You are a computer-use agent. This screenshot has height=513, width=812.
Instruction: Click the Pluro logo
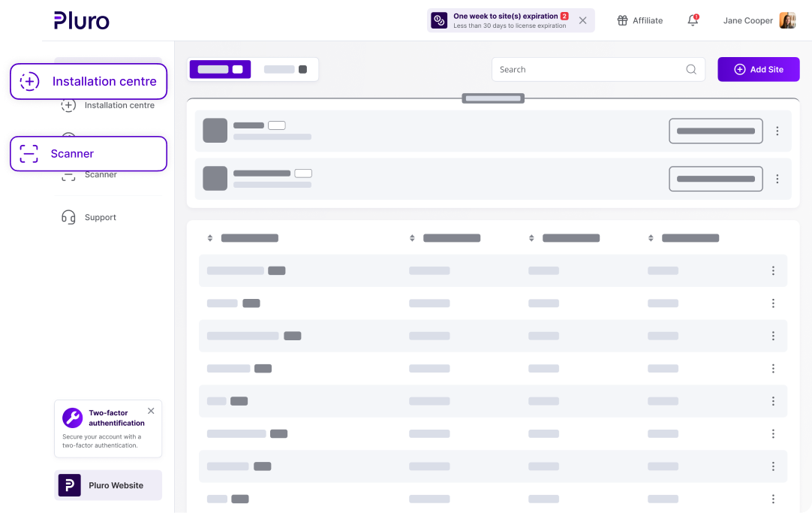(x=80, y=20)
